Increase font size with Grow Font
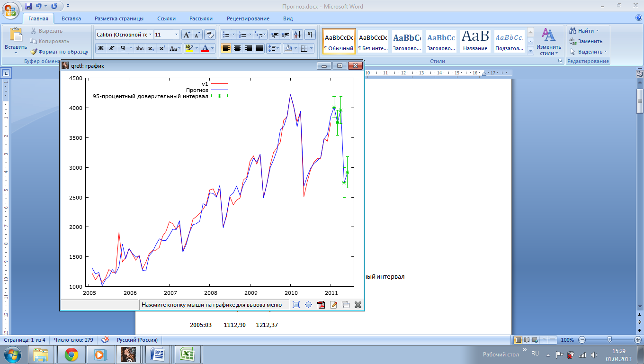Image resolution: width=644 pixels, height=364 pixels. 187,35
